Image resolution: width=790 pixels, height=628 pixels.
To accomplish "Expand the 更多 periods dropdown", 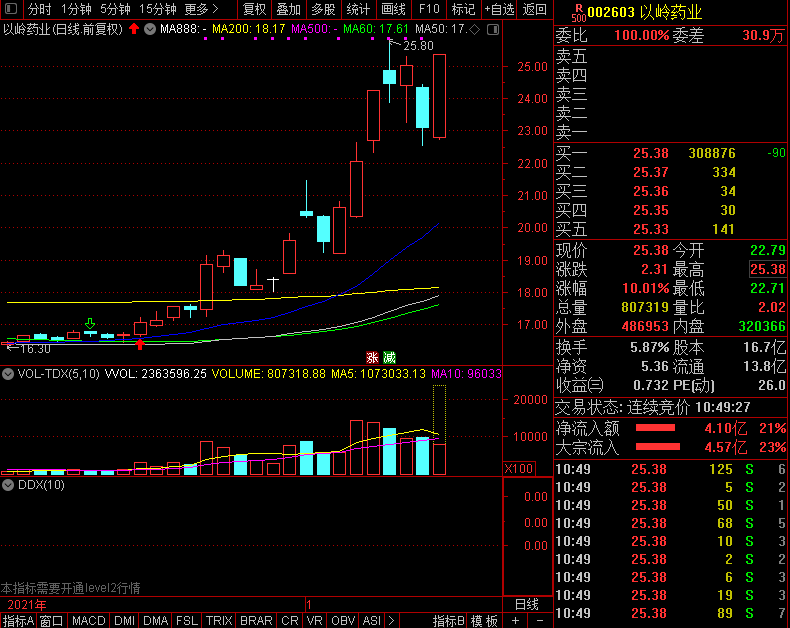I will pyautogui.click(x=201, y=9).
